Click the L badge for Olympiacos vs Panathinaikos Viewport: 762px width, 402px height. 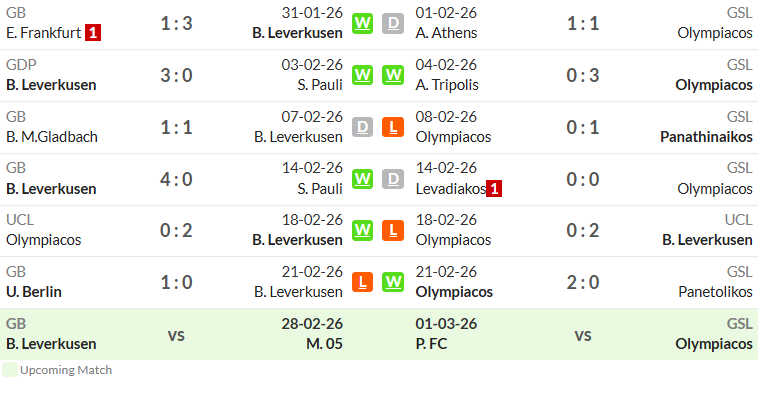point(393,127)
